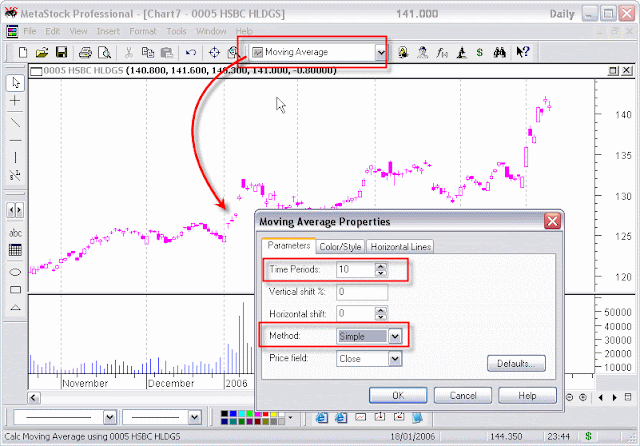
Task: Select the rectangle drawing tool
Action: pos(15,290)
